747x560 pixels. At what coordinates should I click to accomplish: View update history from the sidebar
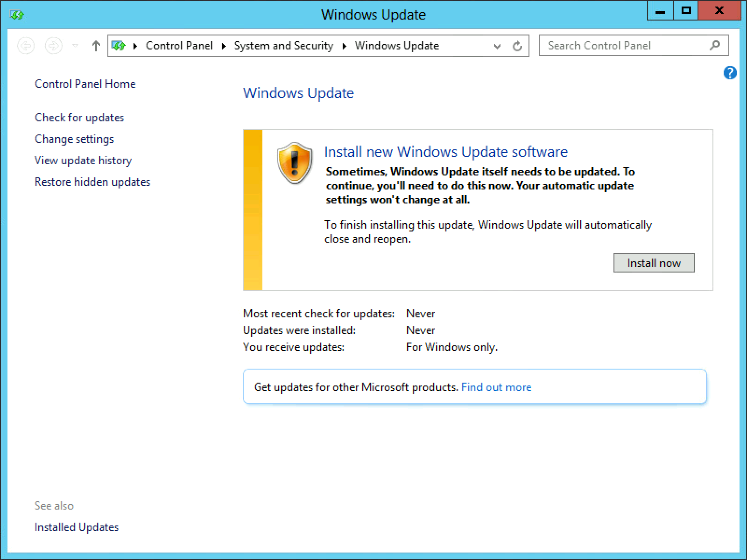click(83, 160)
